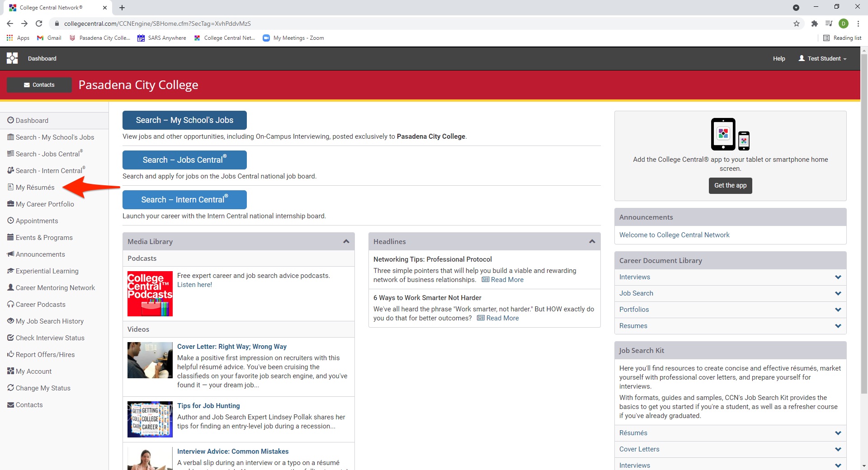868x470 pixels.
Task: Open Chrome's three-dot menu
Action: tap(858, 23)
